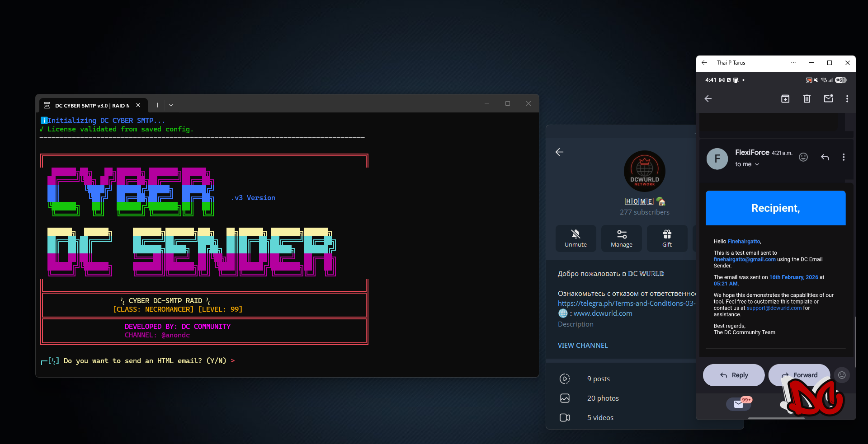The height and width of the screenshot is (444, 868).
Task: Close the DC CYBER SMTP terminal tab
Action: tap(138, 105)
